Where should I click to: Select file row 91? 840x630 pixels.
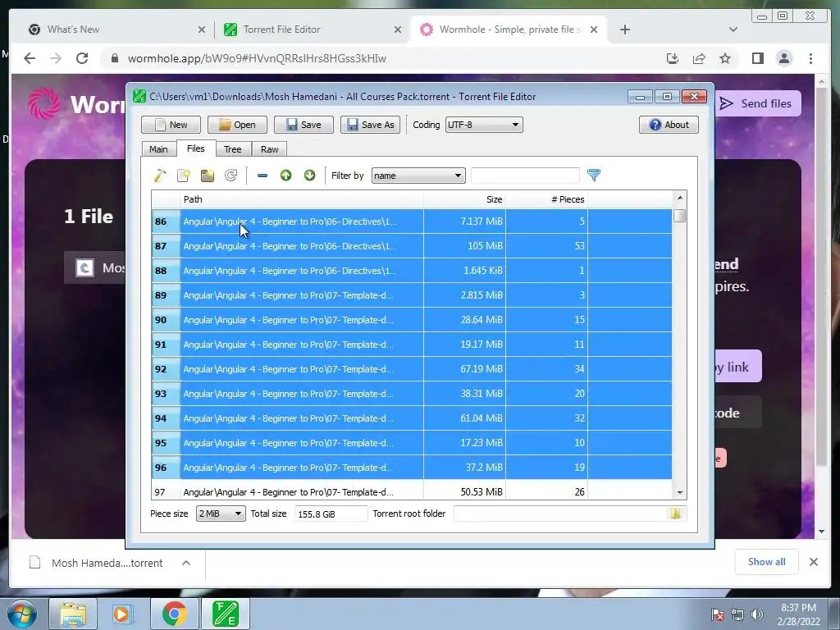coord(412,345)
